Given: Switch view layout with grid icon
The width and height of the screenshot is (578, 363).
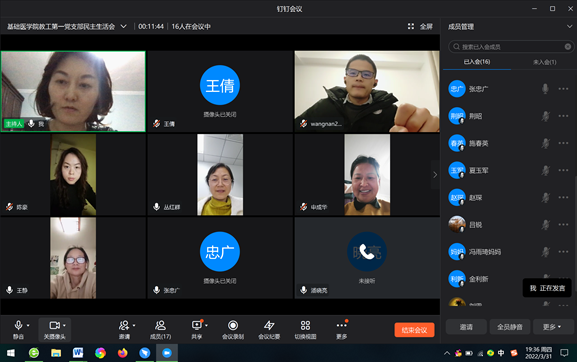Looking at the screenshot, I should point(305,325).
